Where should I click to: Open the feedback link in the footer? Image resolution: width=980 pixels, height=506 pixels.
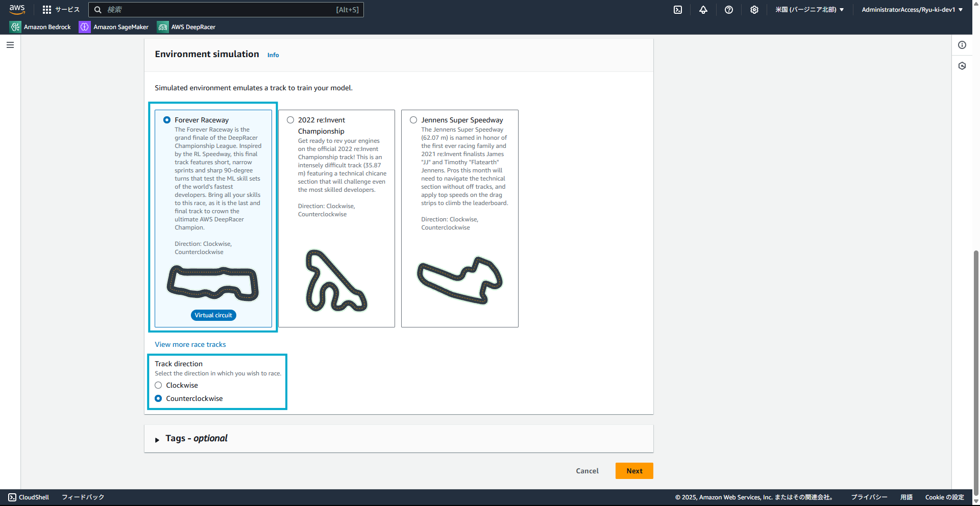point(83,497)
